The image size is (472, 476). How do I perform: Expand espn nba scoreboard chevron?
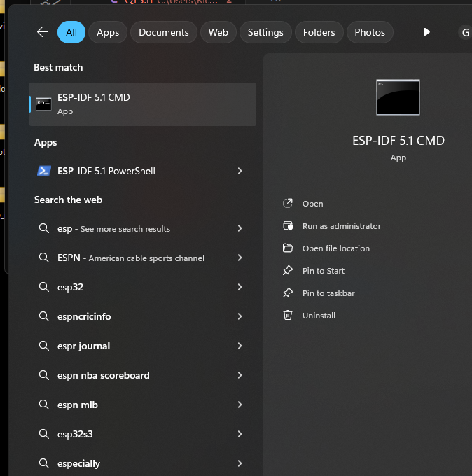[x=240, y=375]
